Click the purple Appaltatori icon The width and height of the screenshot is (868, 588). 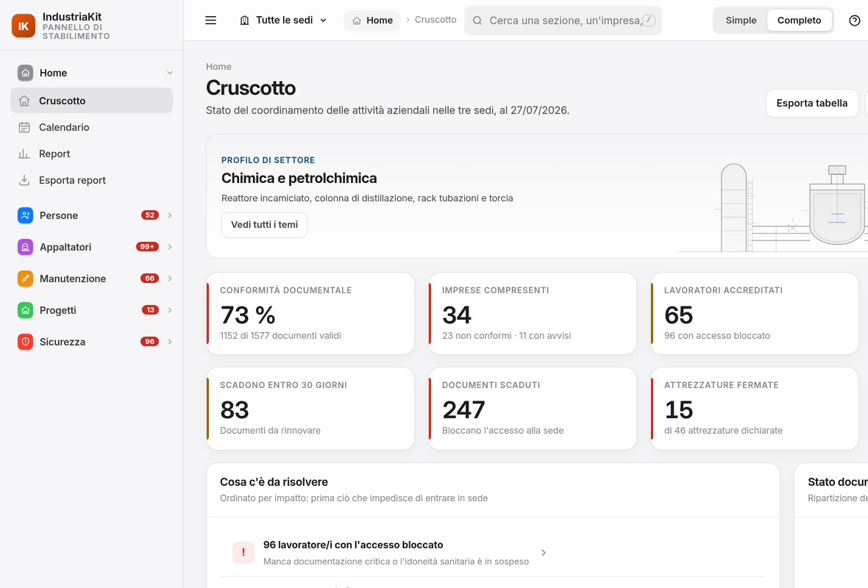click(x=26, y=247)
